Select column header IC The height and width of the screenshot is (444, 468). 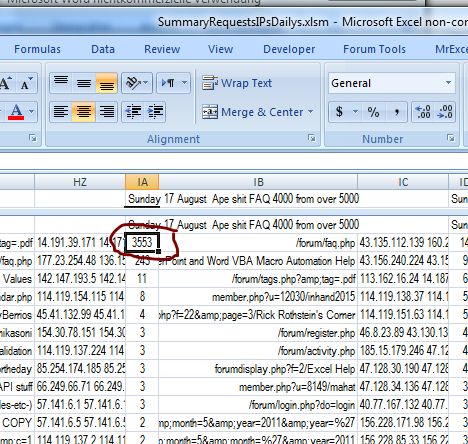(x=403, y=182)
